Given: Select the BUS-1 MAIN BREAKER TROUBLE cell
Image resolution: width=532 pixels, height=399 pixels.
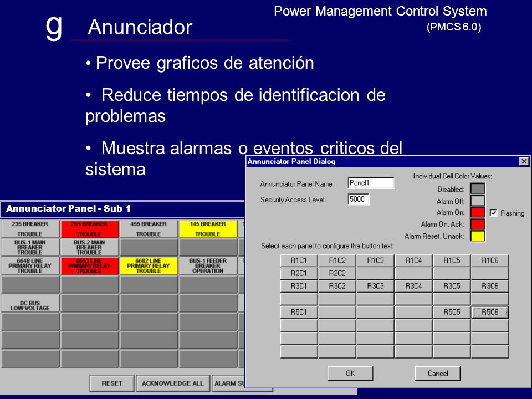Looking at the screenshot, I should point(30,247).
